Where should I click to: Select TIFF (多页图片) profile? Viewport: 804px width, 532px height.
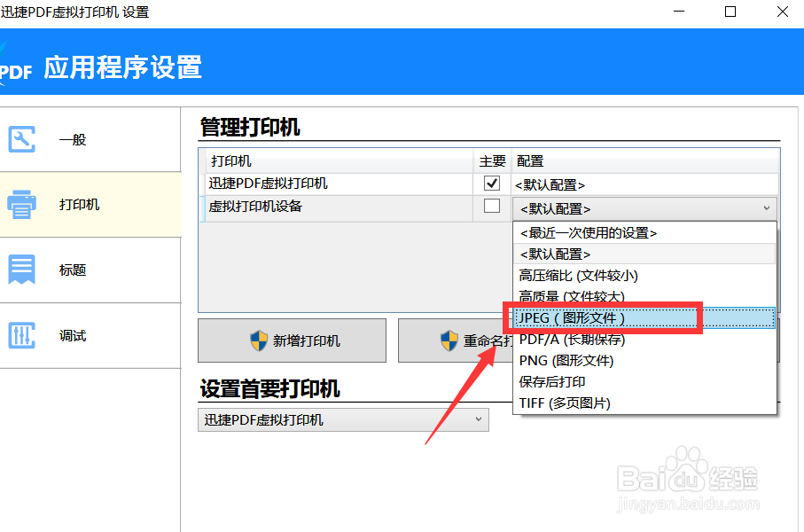pos(644,403)
